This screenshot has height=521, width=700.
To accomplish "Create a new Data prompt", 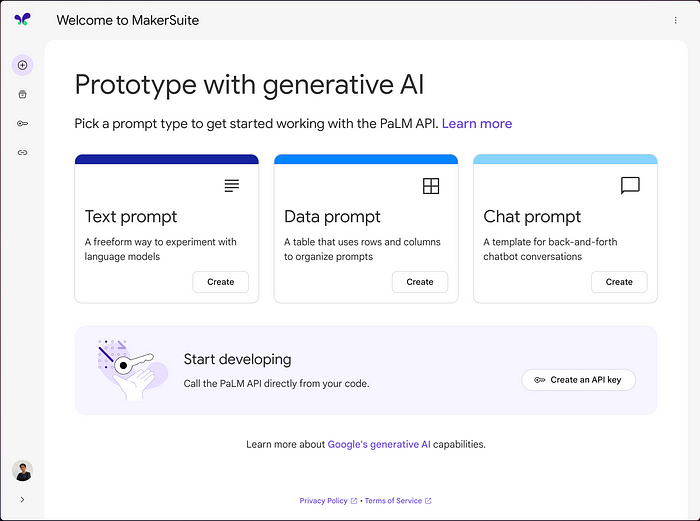I will pos(420,282).
